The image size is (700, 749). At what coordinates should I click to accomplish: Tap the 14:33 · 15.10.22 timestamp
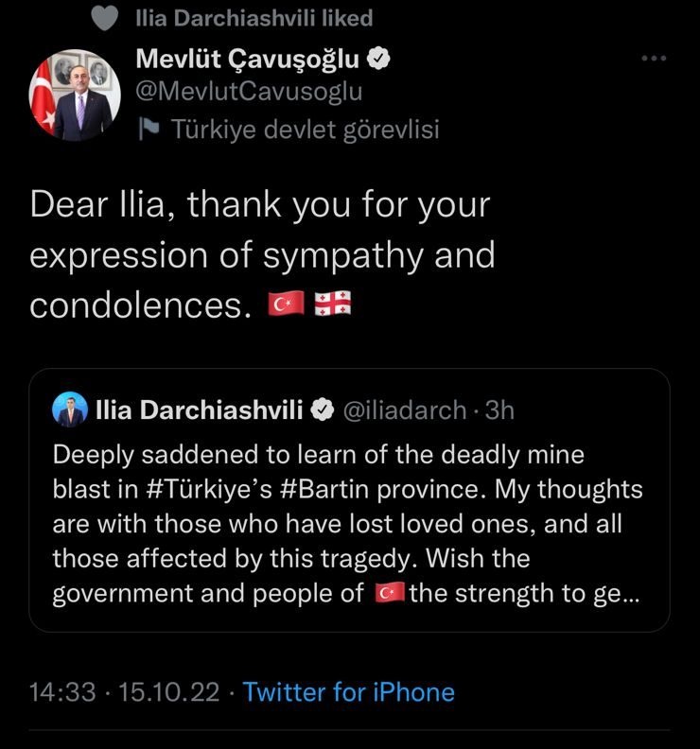point(123,692)
